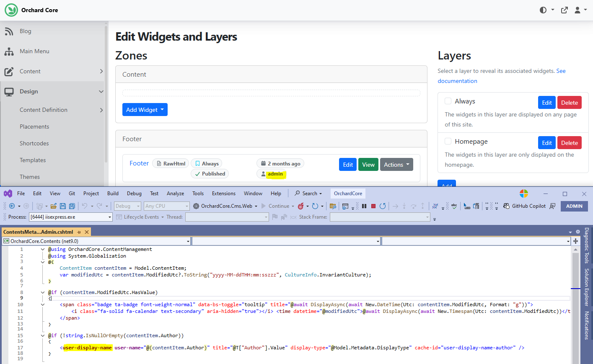The height and width of the screenshot is (364, 593).
Task: Click the GitHub Copilot icon
Action: coord(507,206)
